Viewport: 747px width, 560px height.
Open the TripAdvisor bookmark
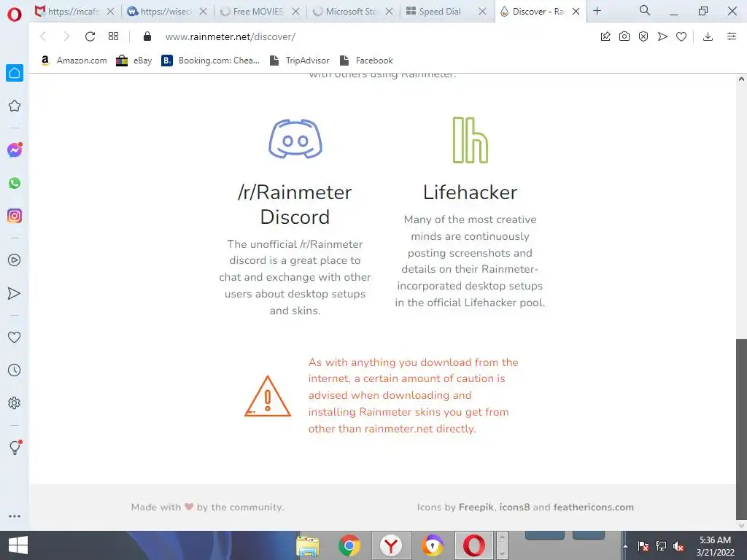299,61
